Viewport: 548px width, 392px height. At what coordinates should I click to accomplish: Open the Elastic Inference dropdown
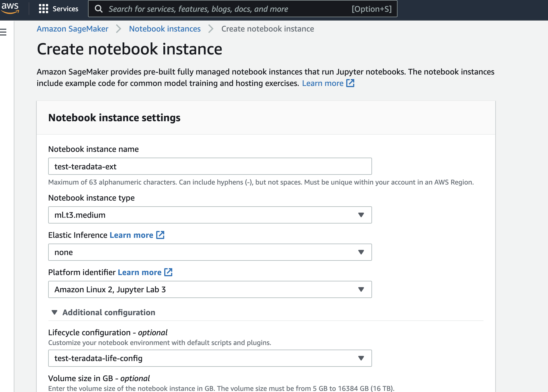(210, 252)
